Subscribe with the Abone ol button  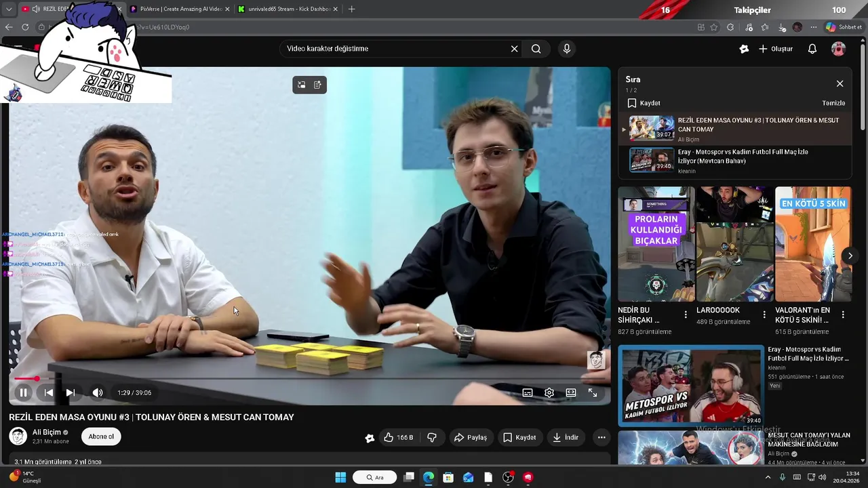101,436
